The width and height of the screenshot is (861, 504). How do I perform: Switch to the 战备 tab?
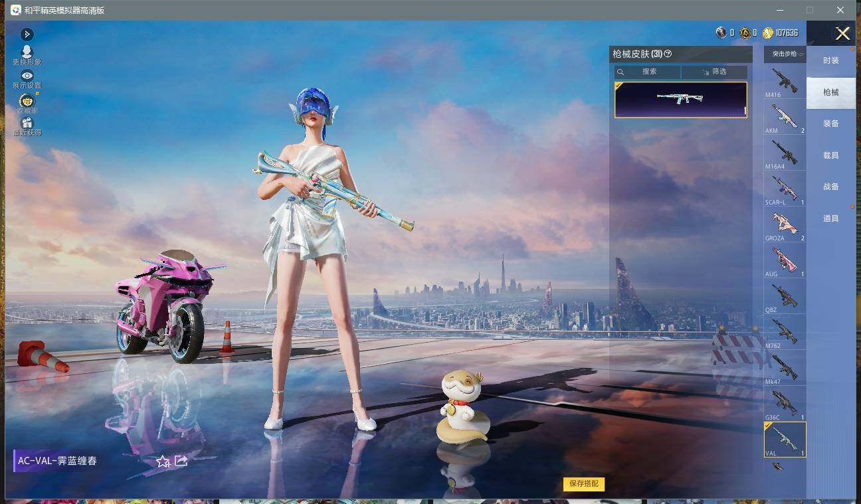831,187
